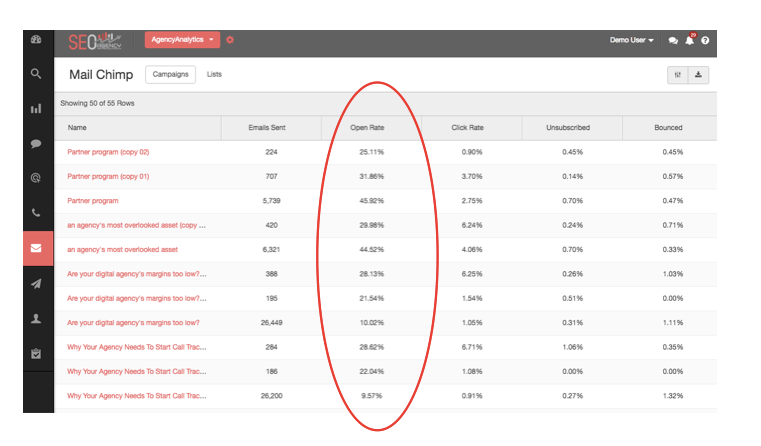Viewport: 761px width, 446px height.
Task: Click the 'Showing 50 of 55 Rows' text
Action: [97, 103]
